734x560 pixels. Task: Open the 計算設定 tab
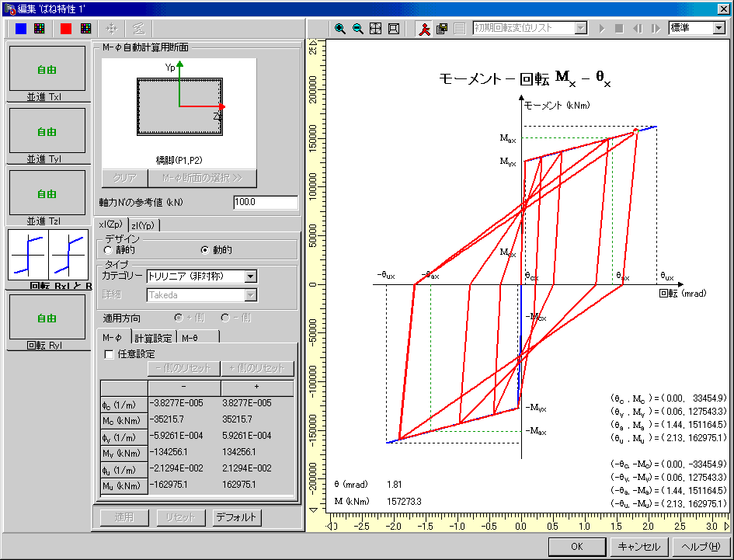pos(153,338)
